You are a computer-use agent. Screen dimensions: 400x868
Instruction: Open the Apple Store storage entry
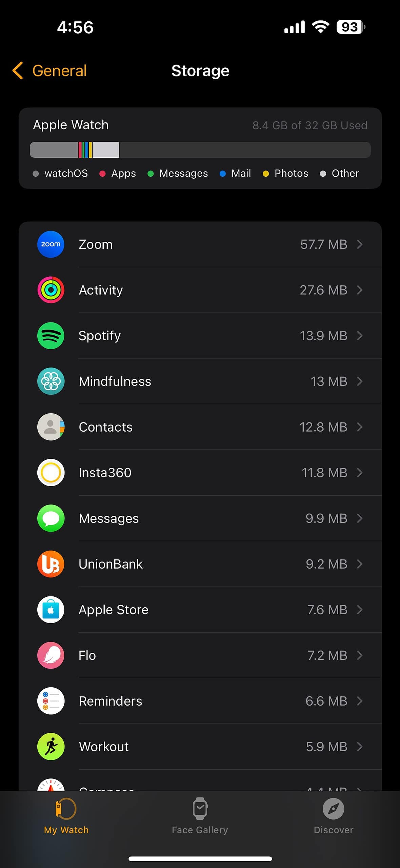coord(200,610)
